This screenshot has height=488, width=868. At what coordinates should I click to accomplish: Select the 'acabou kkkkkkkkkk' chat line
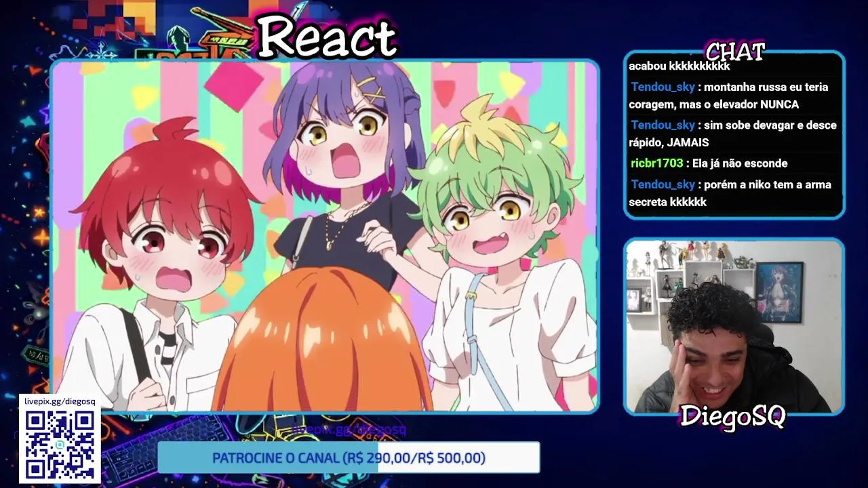click(x=679, y=66)
